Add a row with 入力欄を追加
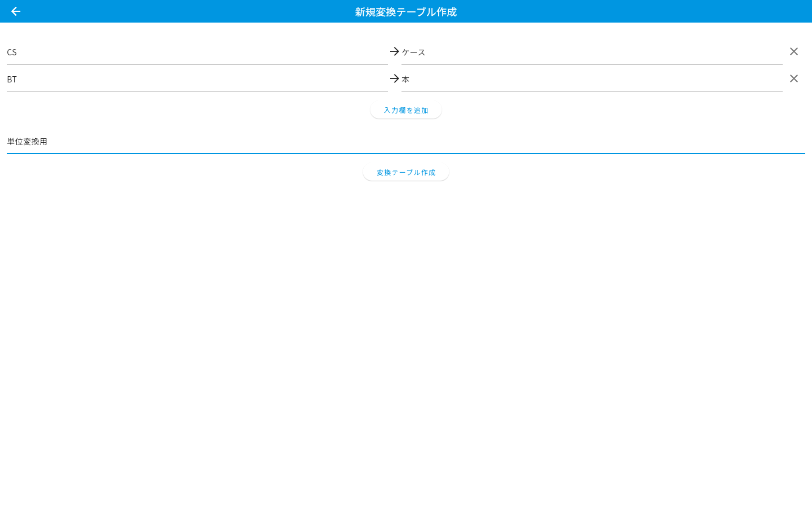The height and width of the screenshot is (508, 812). (406, 110)
